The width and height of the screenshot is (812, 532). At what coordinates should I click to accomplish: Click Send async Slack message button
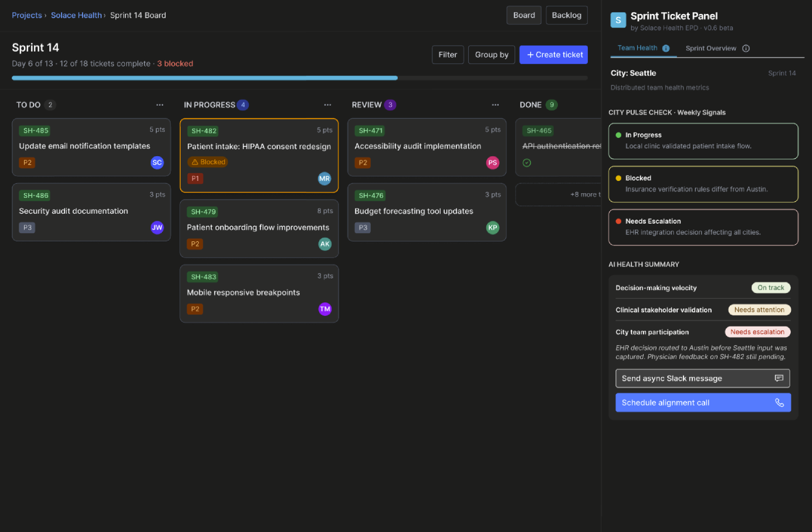click(702, 379)
